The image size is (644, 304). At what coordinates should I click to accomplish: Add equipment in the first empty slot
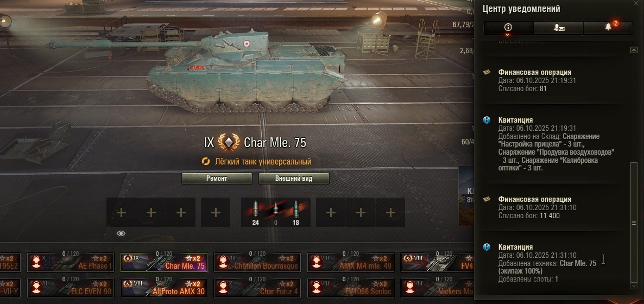pyautogui.click(x=121, y=212)
